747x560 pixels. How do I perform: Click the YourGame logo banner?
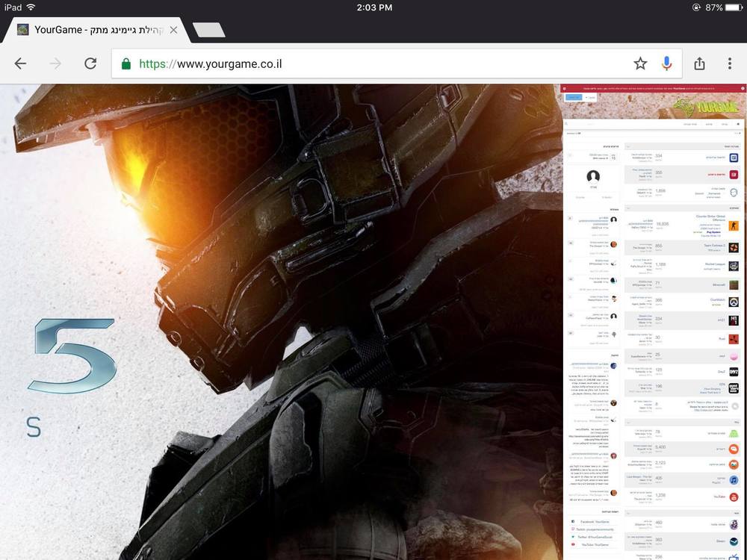(x=706, y=106)
